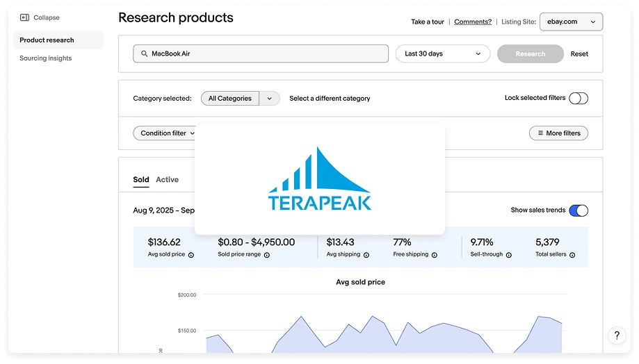This screenshot has width=639, height=364.
Task: Click info icon beside Avg sold price
Action: [191, 255]
